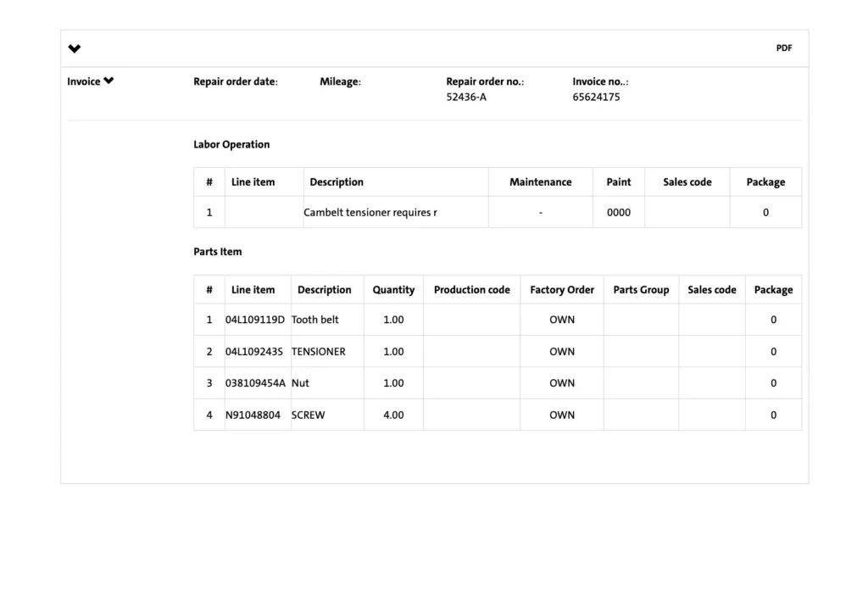Click invoice number 65624175
Image resolution: width=868 pixels, height=613 pixels.
[x=596, y=97]
